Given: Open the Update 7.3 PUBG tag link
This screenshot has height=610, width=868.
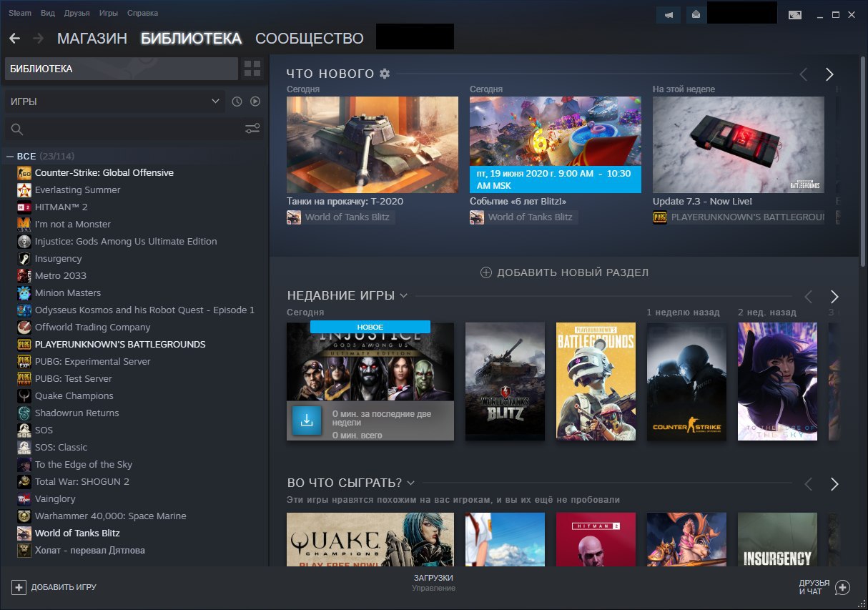Looking at the screenshot, I should point(739,217).
